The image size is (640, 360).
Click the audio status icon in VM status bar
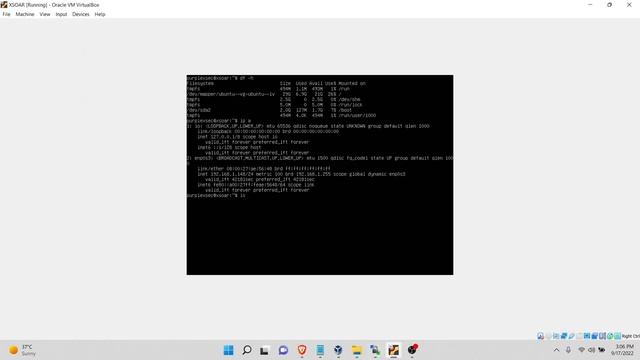556,336
